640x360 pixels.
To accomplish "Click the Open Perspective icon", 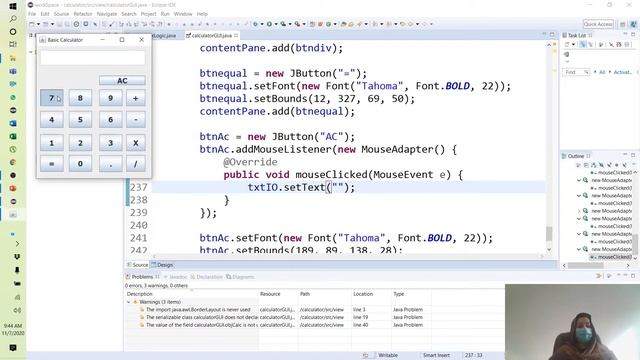I will [x=623, y=24].
